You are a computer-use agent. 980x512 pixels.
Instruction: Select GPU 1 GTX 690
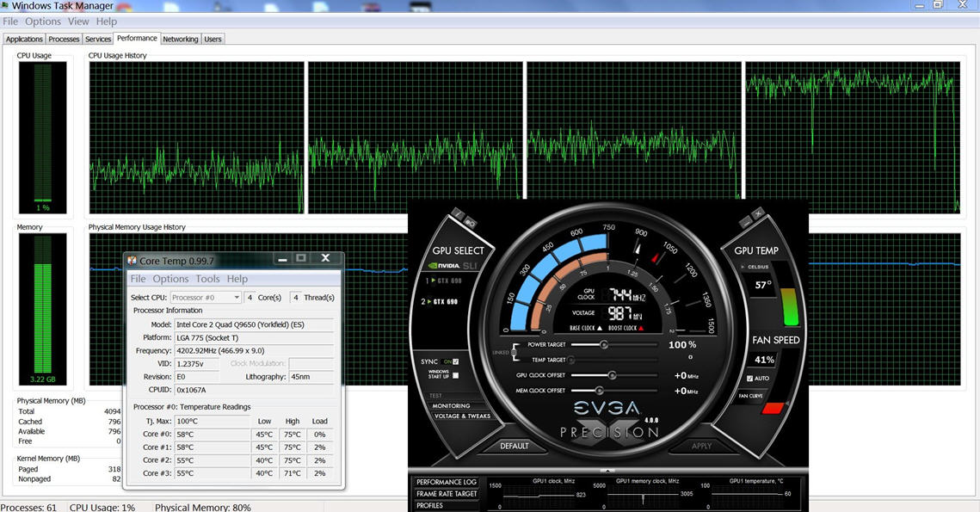pyautogui.click(x=444, y=281)
